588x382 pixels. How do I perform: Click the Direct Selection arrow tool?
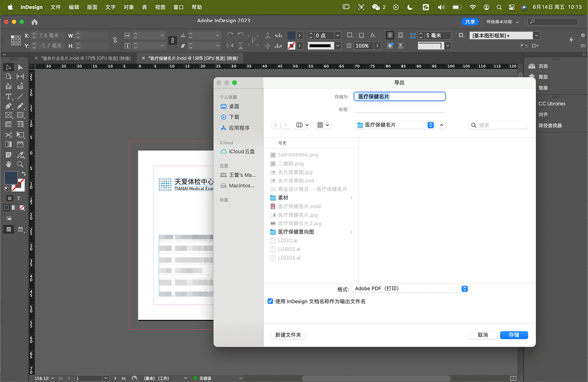tap(20, 67)
